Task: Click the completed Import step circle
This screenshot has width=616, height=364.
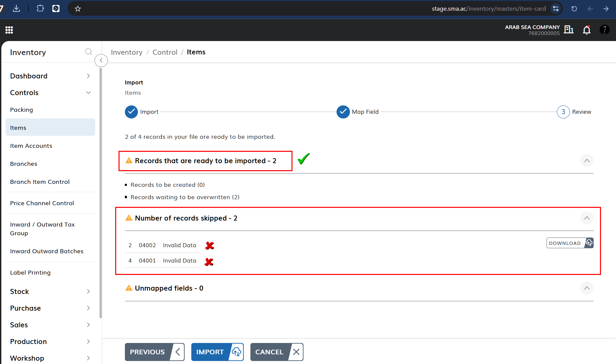Action: pyautogui.click(x=131, y=112)
